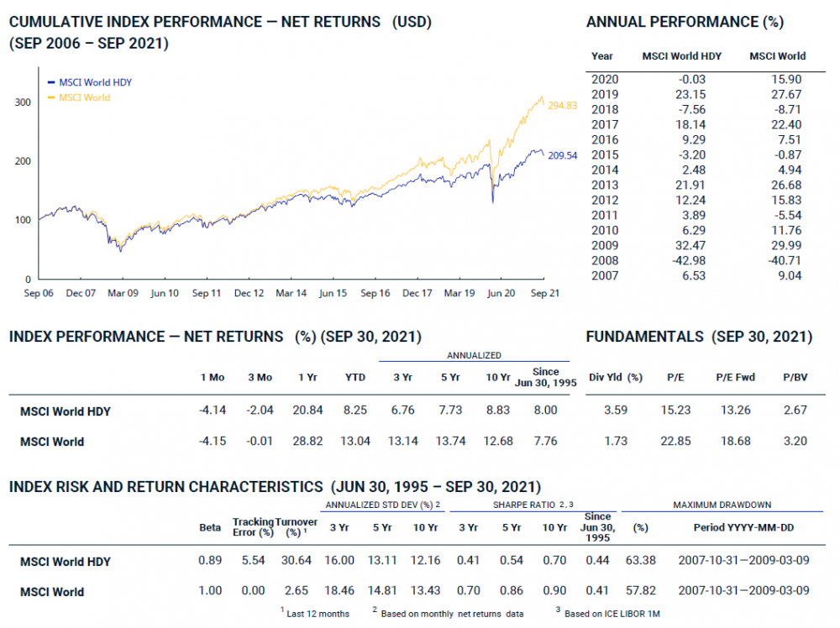Viewport: 840px width, 628px height.
Task: Click the Tracking Error (%) column header
Action: coord(253,527)
